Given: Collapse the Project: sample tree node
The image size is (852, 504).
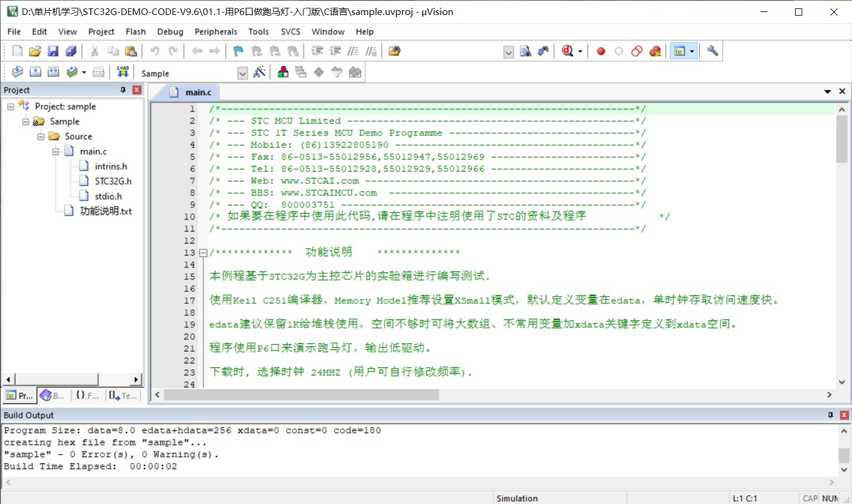Looking at the screenshot, I should tap(11, 106).
